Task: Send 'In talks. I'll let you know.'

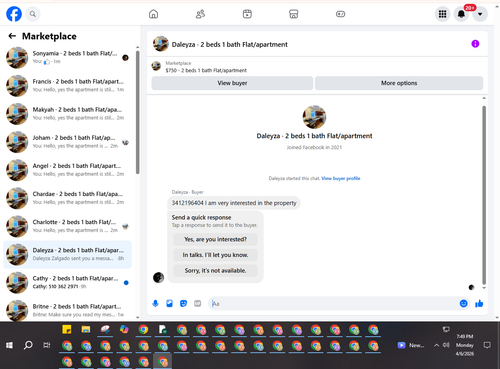Action: [x=215, y=255]
